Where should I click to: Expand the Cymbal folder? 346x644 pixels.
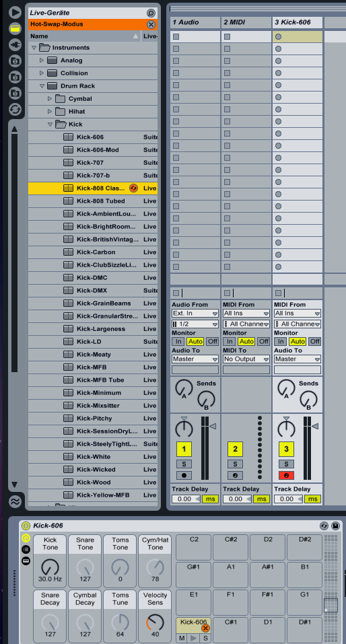[50, 98]
